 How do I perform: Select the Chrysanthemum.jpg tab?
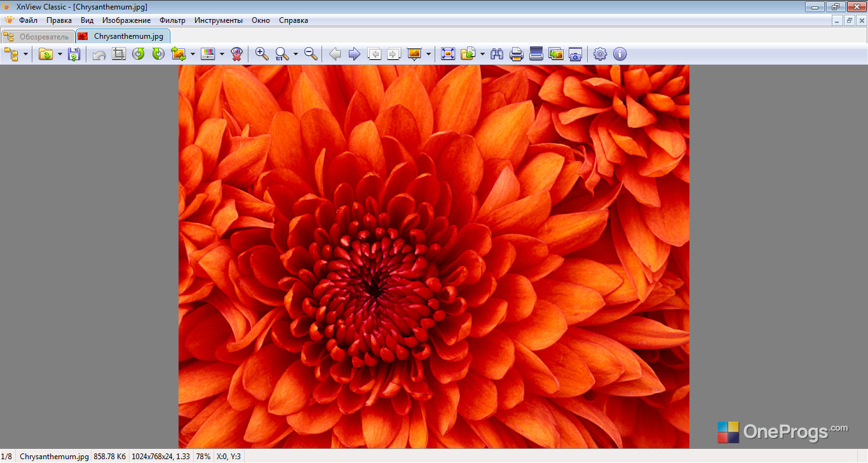click(123, 36)
